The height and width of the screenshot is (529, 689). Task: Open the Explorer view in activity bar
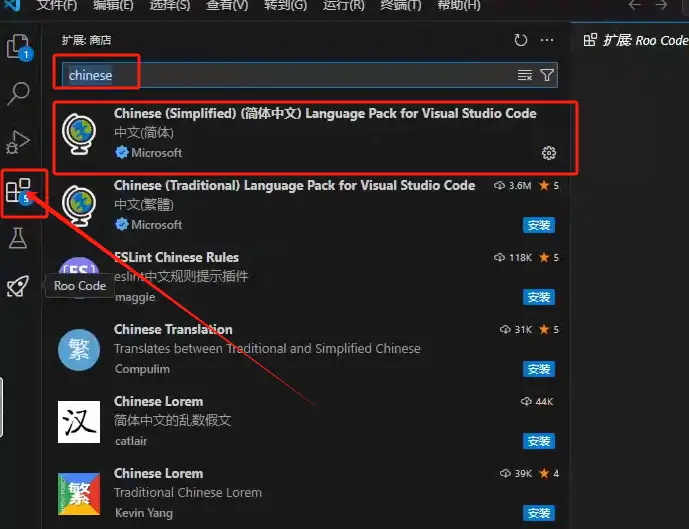click(x=19, y=47)
